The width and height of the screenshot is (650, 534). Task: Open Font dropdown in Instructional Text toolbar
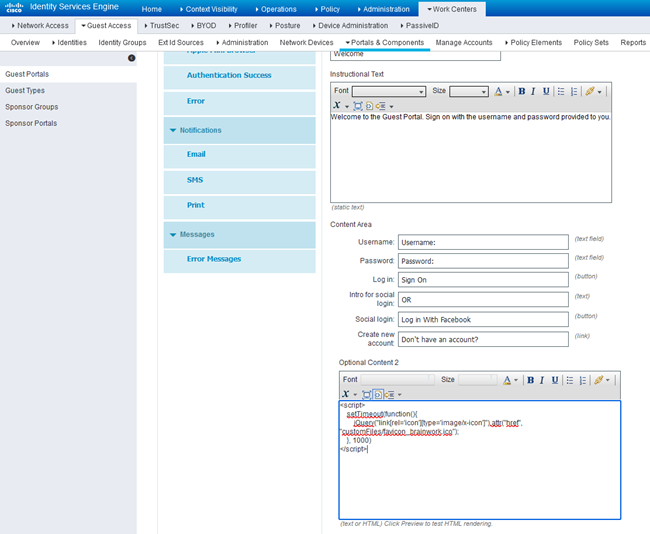(x=389, y=91)
